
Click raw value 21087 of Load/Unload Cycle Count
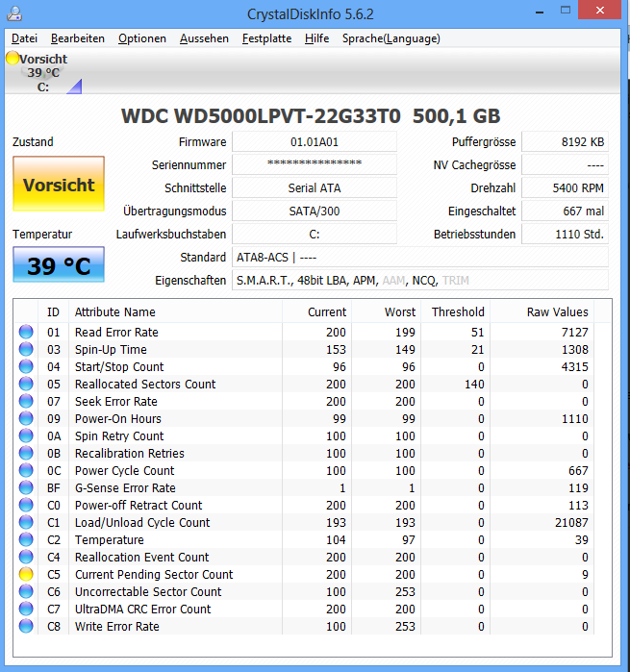tap(571, 522)
